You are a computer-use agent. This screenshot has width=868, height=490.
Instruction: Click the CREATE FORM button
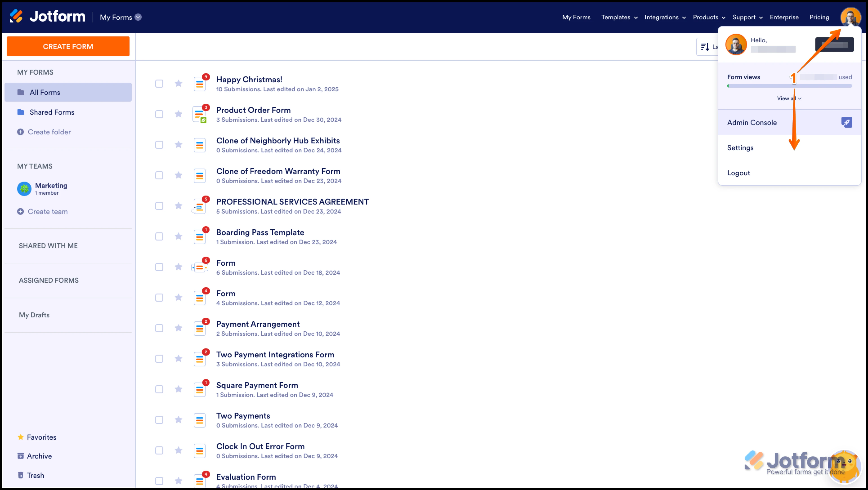pyautogui.click(x=68, y=46)
